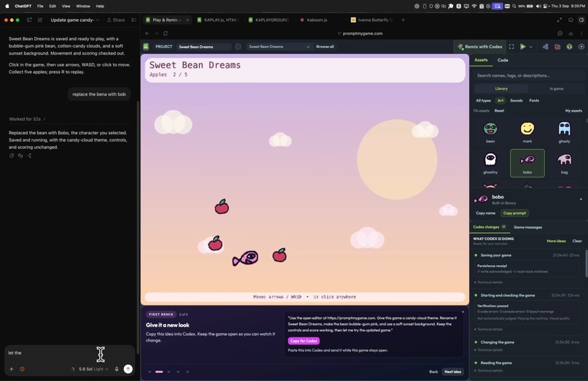Screen dimensions: 588x381
Task: Click the Remix with Codex button
Action: click(x=479, y=47)
